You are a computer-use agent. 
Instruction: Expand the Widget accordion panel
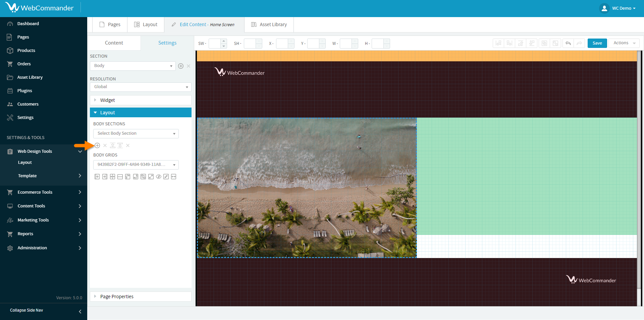click(141, 100)
